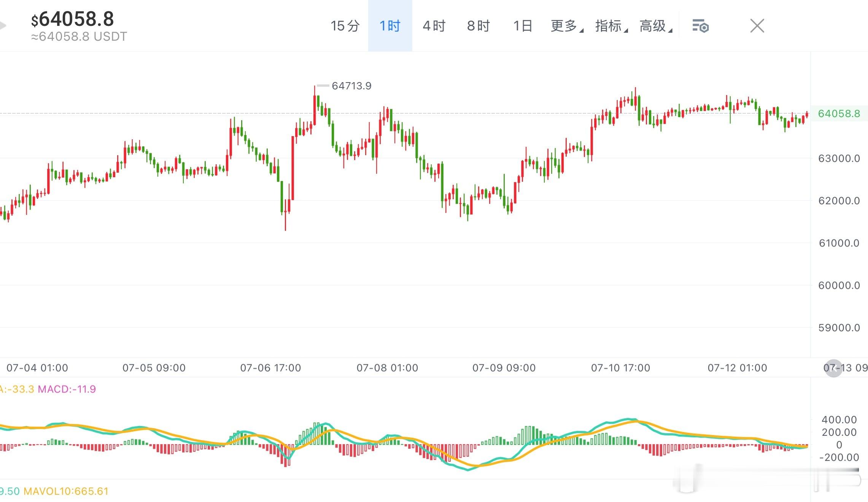868x502 pixels.
Task: Open the 高级 advanced dropdown
Action: click(656, 26)
